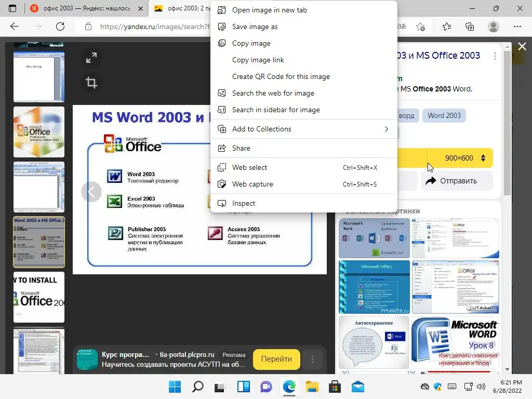This screenshot has width=532, height=399.
Task: Reload the page with the refresh icon
Action: tap(60, 26)
